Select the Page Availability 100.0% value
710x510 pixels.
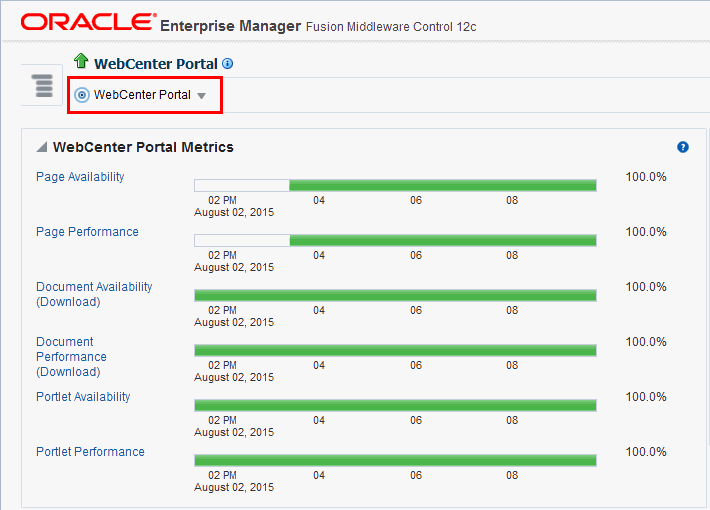coord(646,177)
